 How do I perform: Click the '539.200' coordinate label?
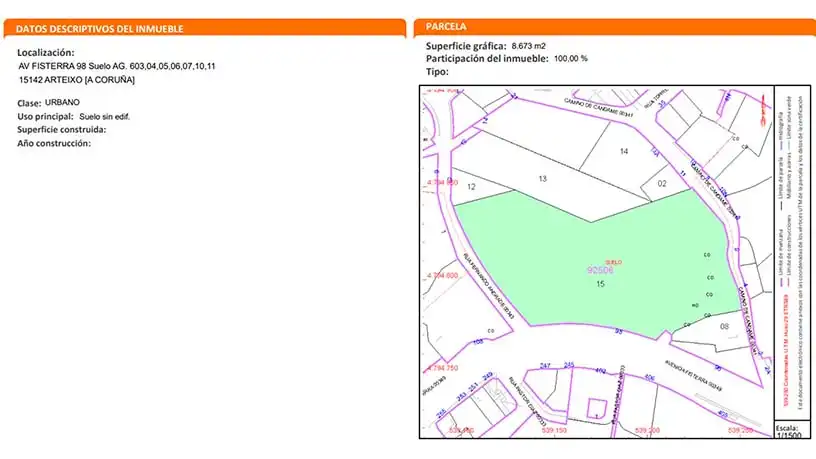(647, 431)
